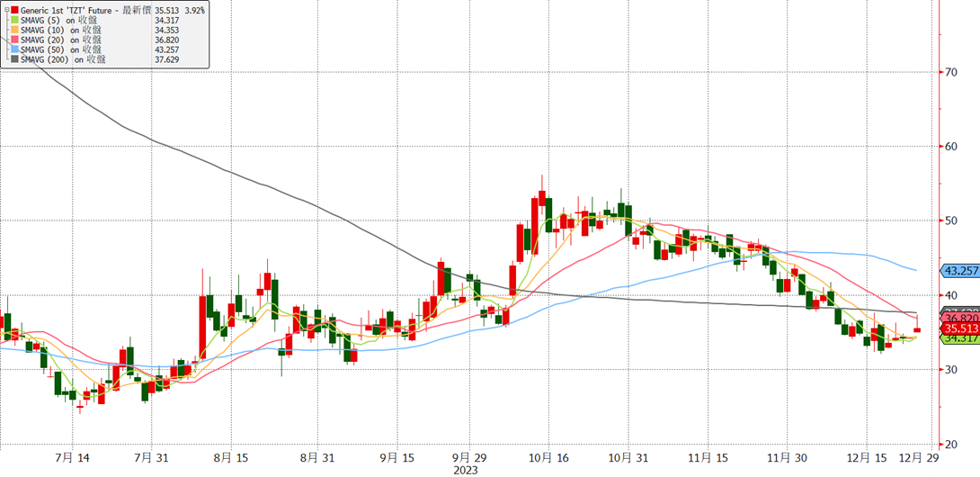Click orange SMAVG (10) color swatch
The image size is (980, 477).
pos(14,30)
